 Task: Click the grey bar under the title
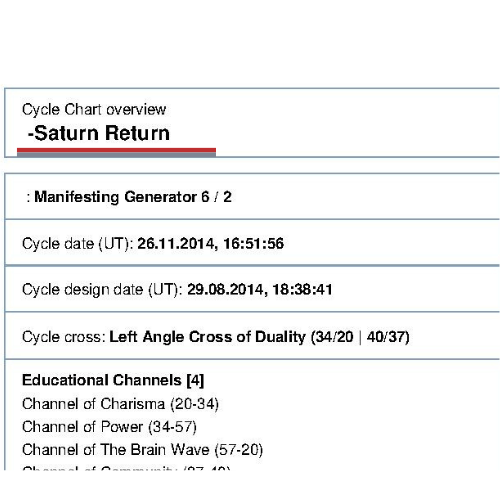(116, 154)
